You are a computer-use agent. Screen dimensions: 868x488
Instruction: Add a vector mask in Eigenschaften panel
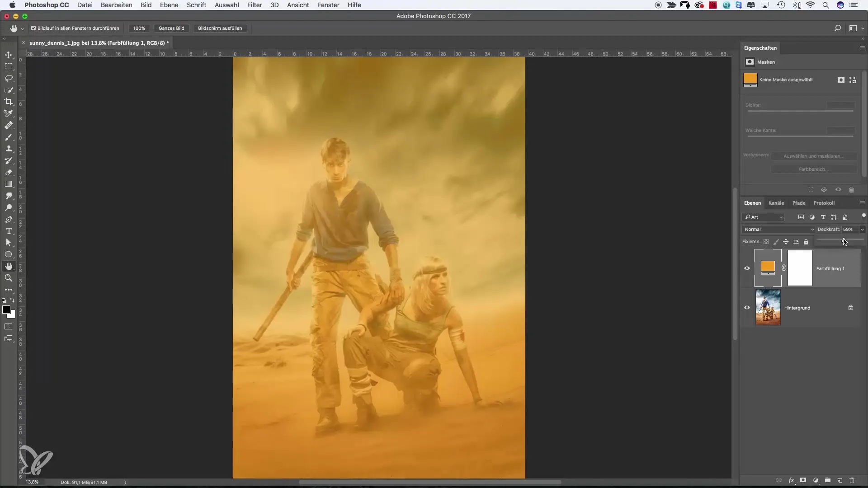coord(853,80)
